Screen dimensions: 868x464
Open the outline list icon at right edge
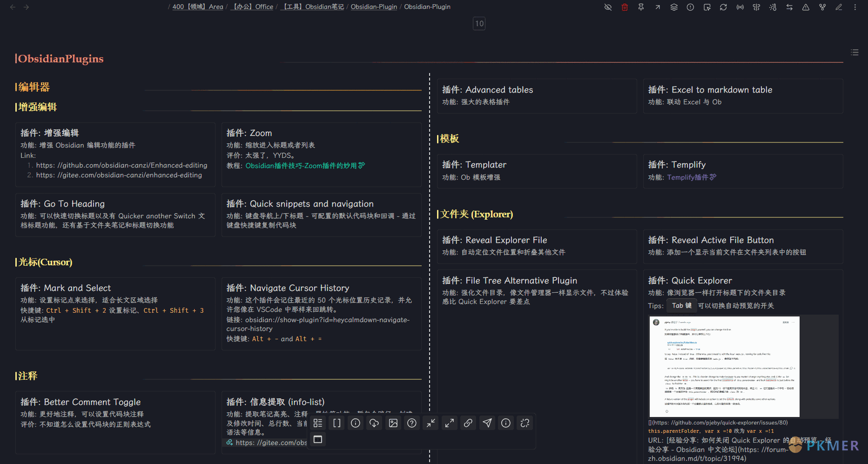(x=855, y=52)
